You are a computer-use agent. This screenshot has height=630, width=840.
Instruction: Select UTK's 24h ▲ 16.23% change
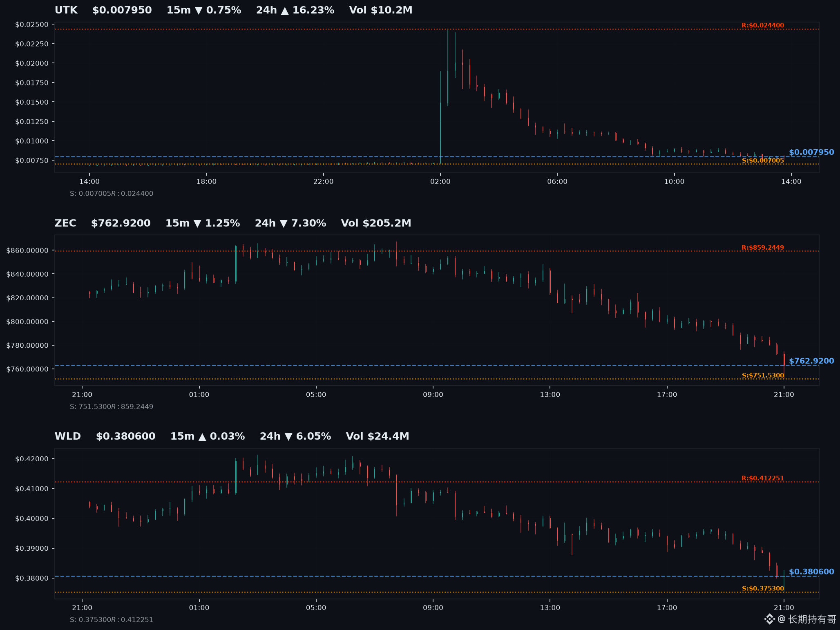tap(295, 10)
